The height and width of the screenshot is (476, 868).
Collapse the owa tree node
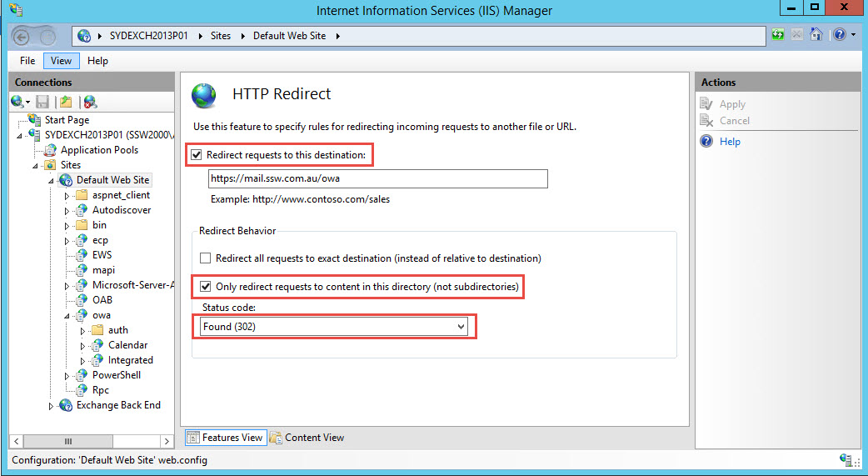click(67, 316)
